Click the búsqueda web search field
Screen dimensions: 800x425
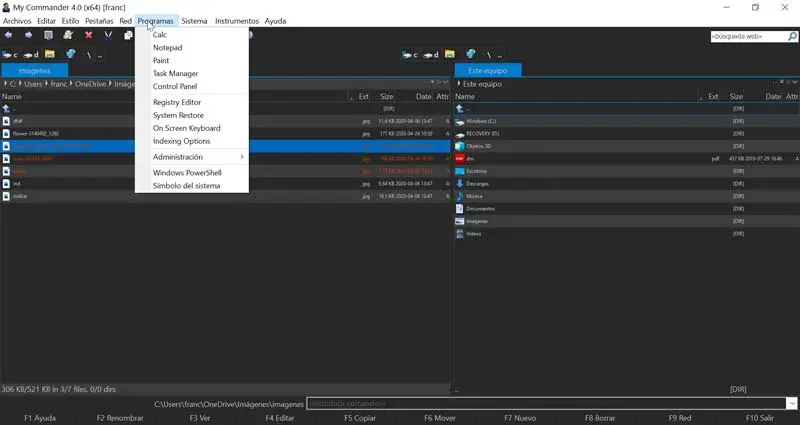coord(749,36)
